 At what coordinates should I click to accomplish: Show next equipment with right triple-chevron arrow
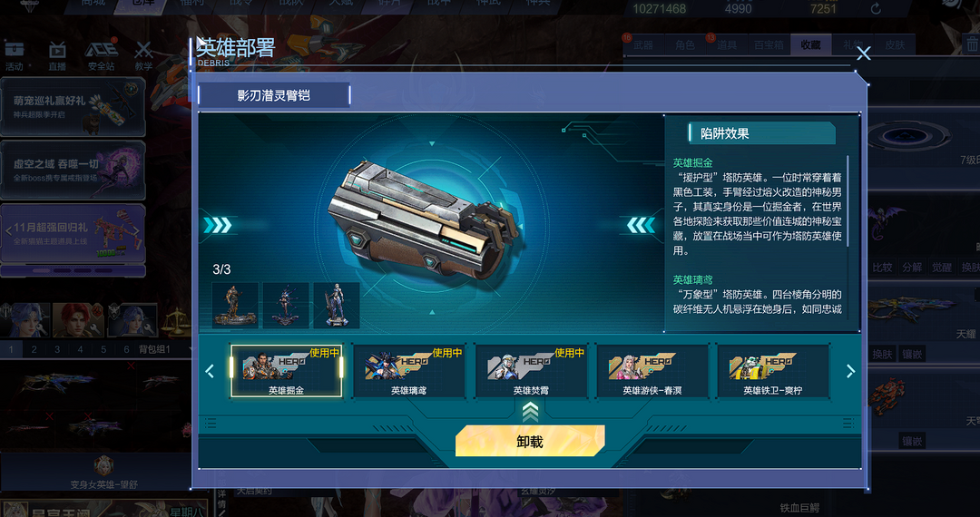[217, 225]
